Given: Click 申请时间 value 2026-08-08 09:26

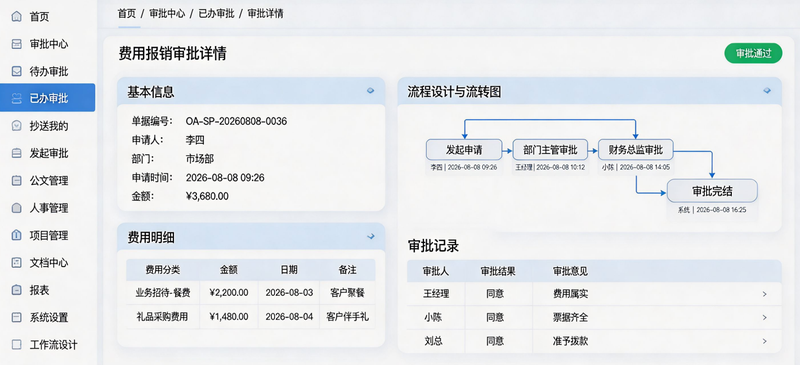Looking at the screenshot, I should click(225, 178).
